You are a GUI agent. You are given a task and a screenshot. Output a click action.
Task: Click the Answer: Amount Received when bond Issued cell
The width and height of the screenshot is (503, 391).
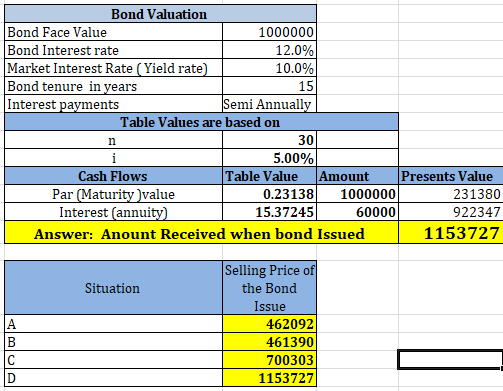coord(201,232)
